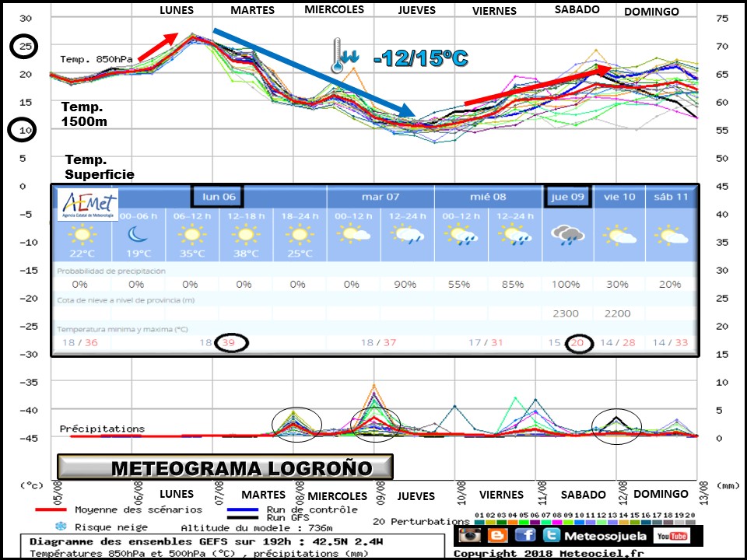Click the 85% precipitation probability
This screenshot has width=747, height=560.
click(x=513, y=285)
